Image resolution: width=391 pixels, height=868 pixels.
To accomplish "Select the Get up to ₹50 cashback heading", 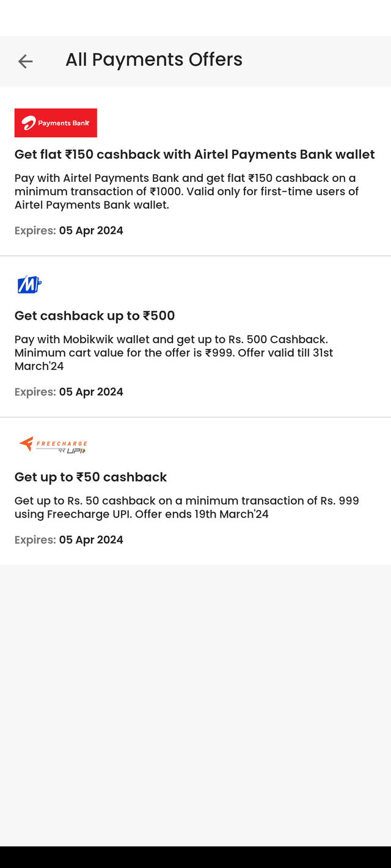I will click(x=90, y=477).
